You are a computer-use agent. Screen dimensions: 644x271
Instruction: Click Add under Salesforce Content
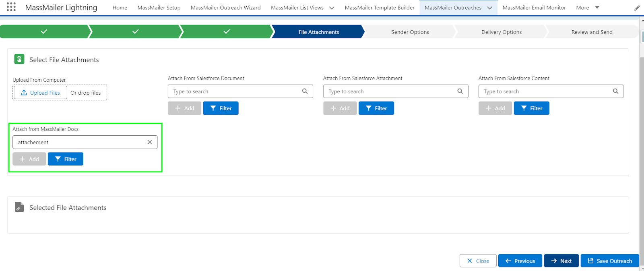[x=495, y=108]
